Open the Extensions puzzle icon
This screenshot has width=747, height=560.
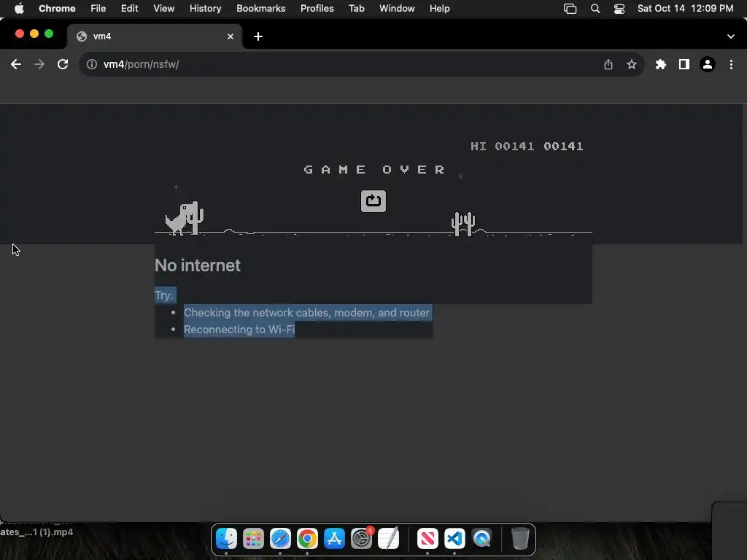[x=660, y=64]
